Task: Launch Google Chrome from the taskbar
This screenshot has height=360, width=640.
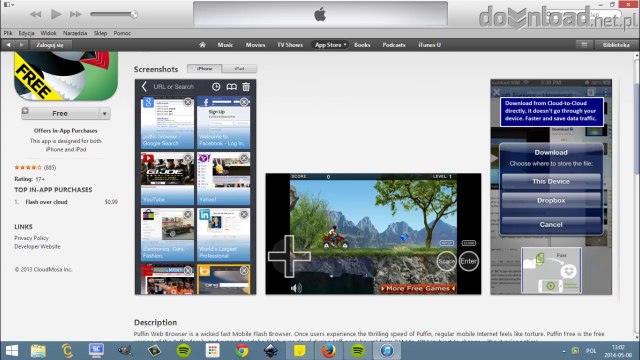Action: [x=242, y=351]
